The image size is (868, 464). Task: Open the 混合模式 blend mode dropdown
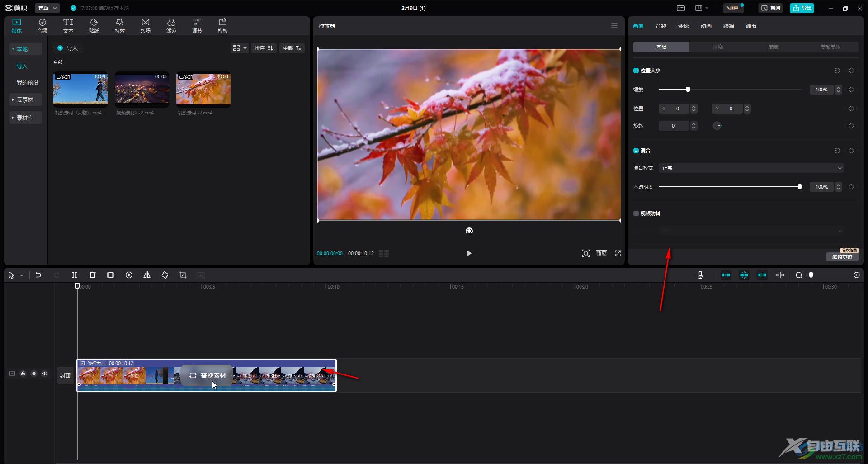pos(751,168)
